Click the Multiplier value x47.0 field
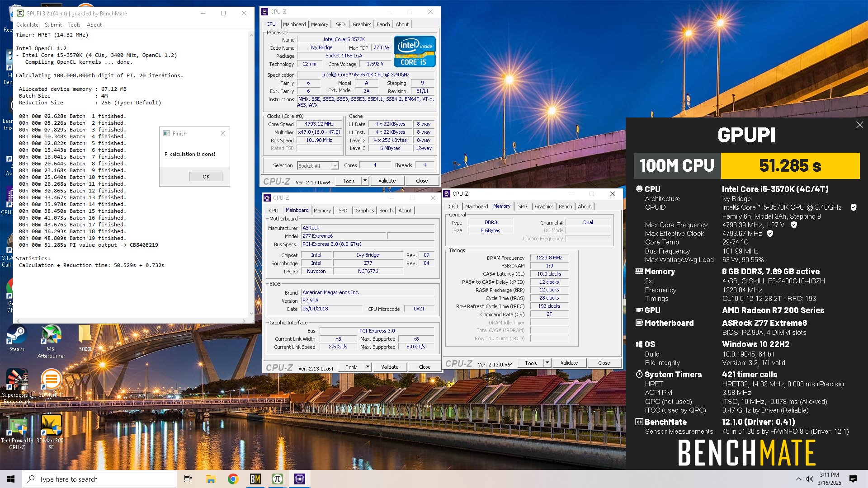This screenshot has width=868, height=488. click(x=319, y=132)
